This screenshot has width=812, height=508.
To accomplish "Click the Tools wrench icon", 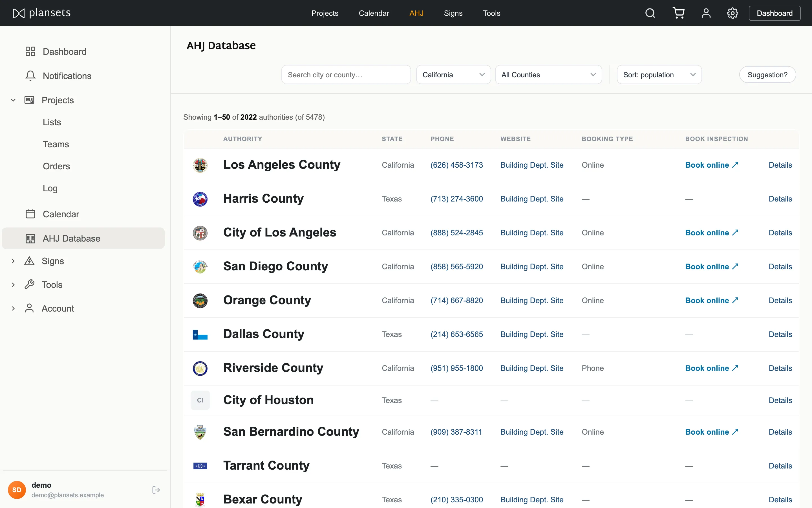I will pos(29,284).
